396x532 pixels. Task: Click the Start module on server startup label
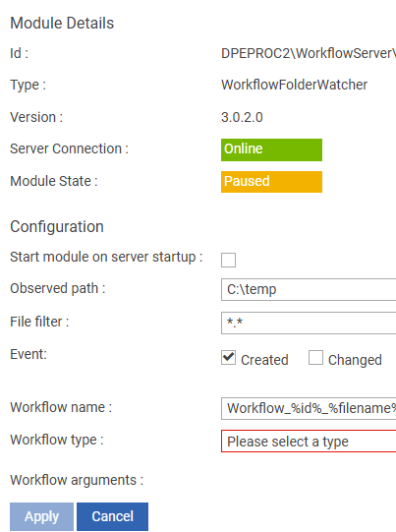pyautogui.click(x=106, y=257)
